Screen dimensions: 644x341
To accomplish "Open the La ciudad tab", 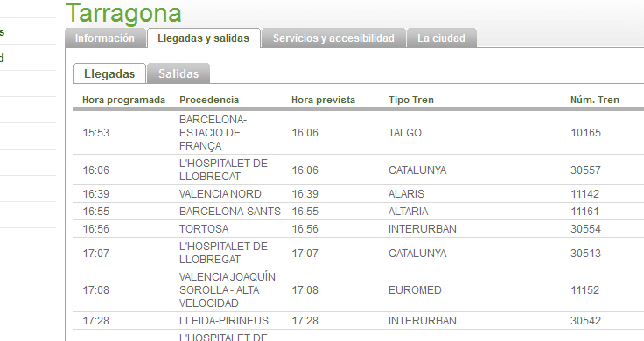I will pyautogui.click(x=442, y=38).
